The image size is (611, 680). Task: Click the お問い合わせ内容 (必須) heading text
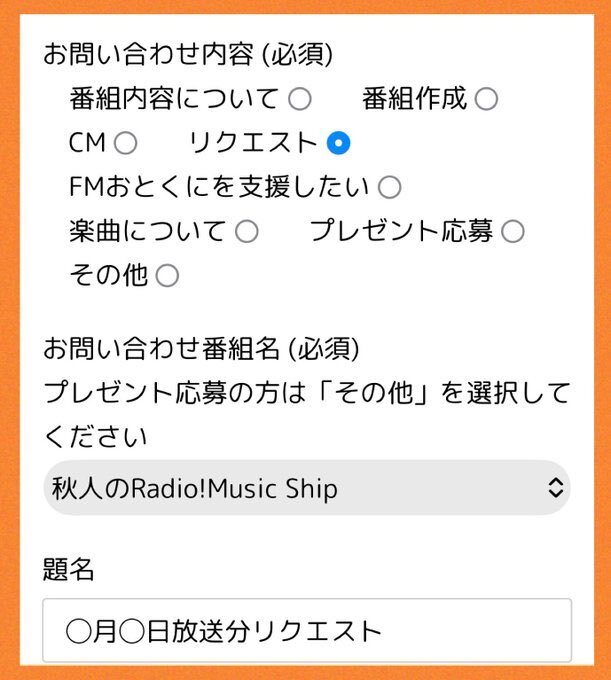coord(188,54)
